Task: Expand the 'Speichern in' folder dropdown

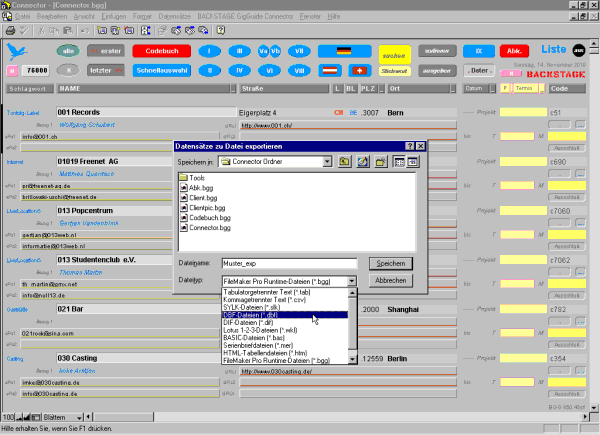Action: pyautogui.click(x=325, y=160)
